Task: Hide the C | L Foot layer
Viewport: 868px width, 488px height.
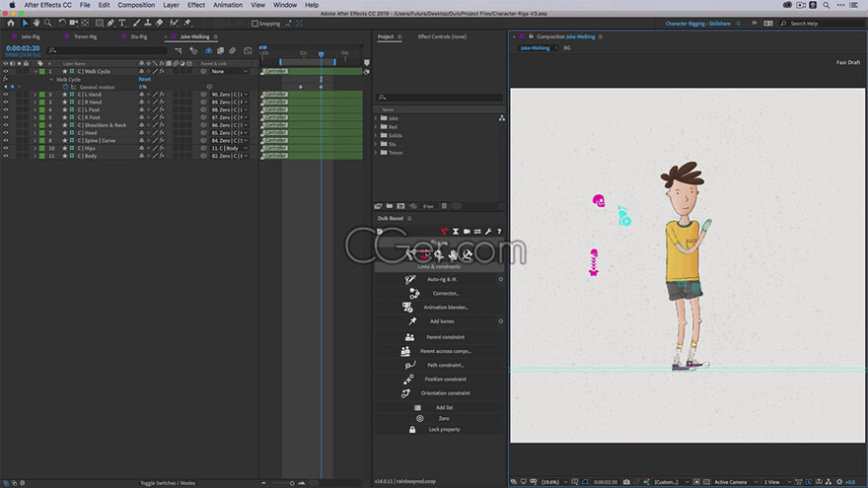Action: (6, 110)
